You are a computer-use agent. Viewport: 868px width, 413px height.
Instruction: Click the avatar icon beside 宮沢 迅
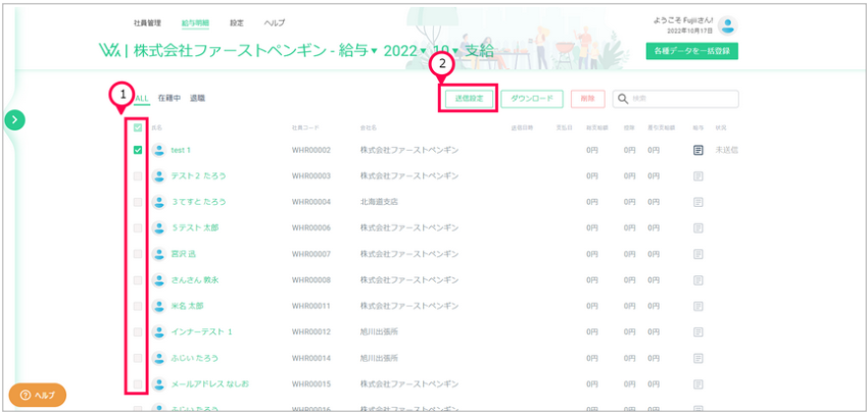[160, 253]
